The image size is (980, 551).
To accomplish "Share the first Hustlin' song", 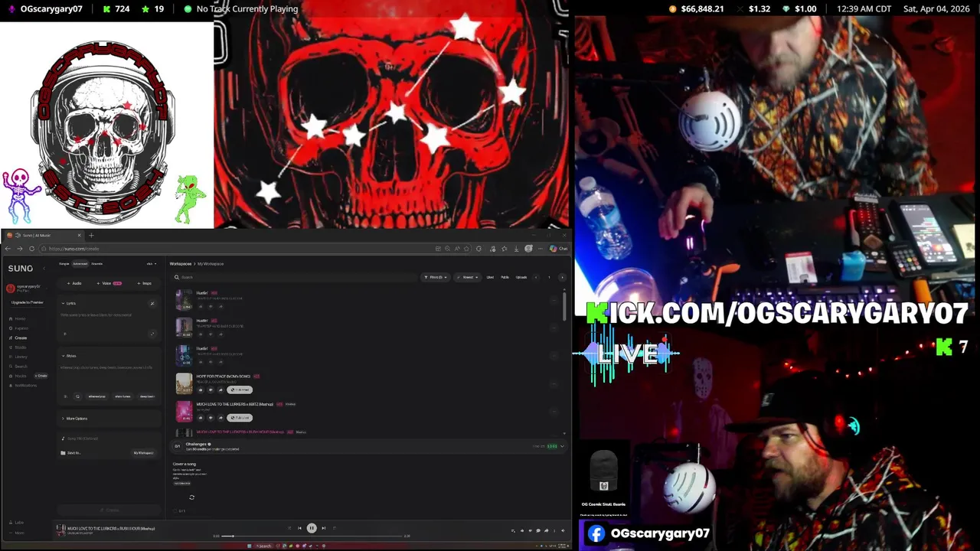I will [x=220, y=306].
